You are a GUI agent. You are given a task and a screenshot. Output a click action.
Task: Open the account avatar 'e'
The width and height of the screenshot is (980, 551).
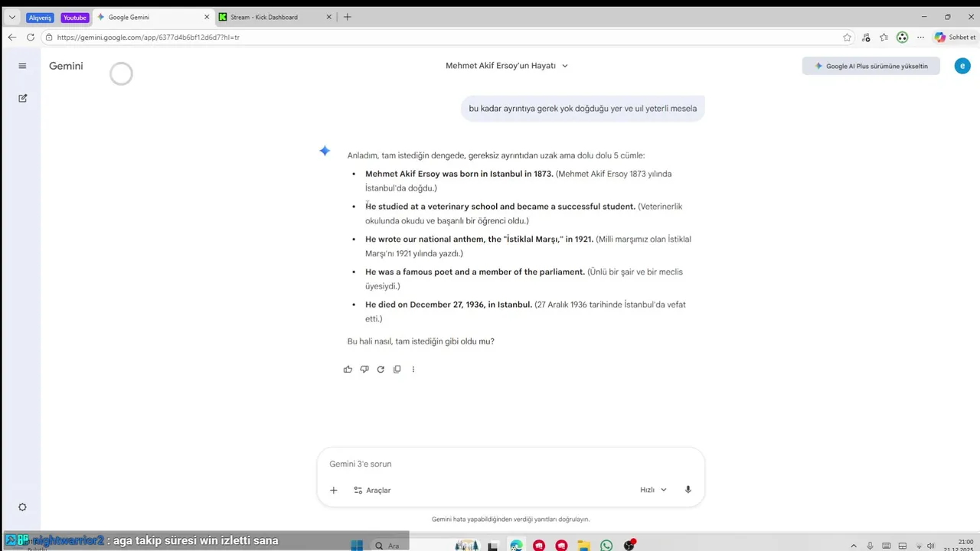click(x=962, y=66)
